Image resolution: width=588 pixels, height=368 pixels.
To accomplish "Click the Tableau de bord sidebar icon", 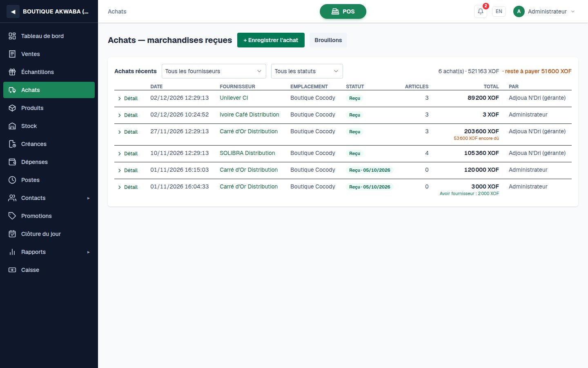I will pyautogui.click(x=12, y=36).
